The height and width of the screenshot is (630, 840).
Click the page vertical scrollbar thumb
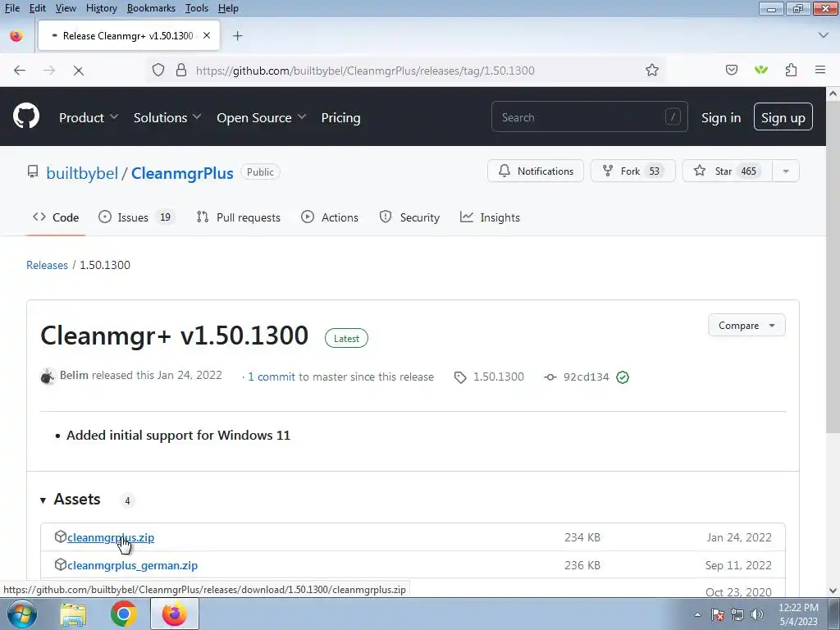tap(833, 268)
